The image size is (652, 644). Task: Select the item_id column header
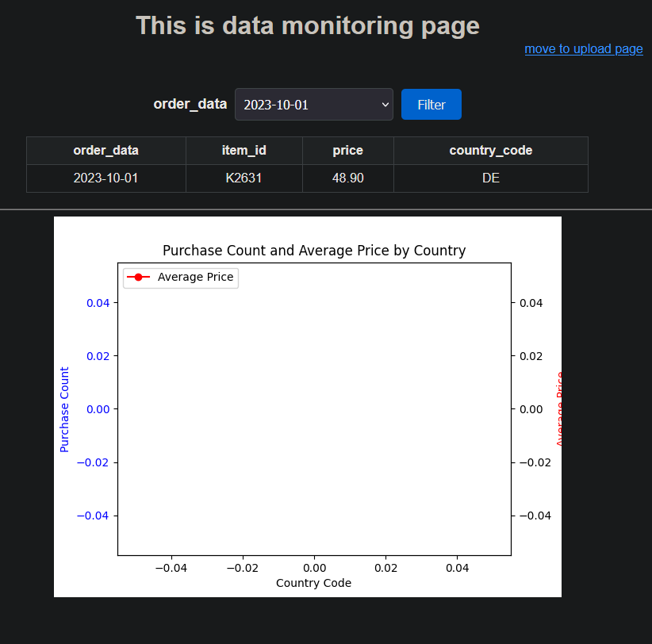tap(244, 150)
